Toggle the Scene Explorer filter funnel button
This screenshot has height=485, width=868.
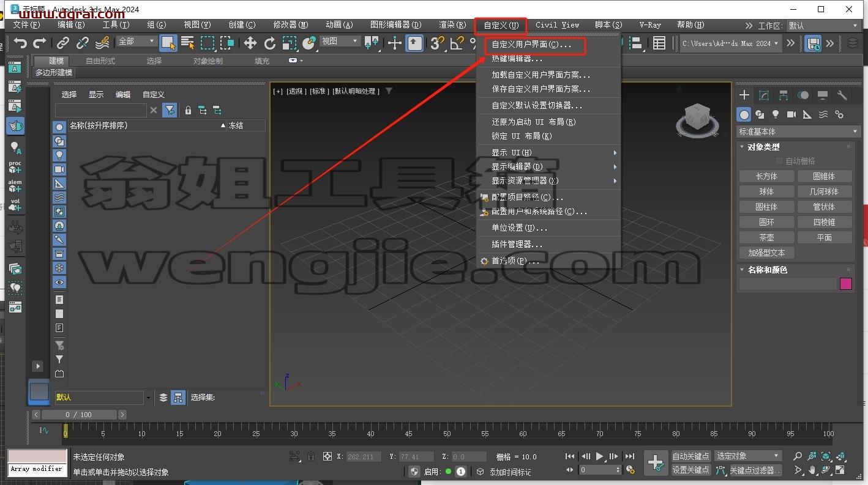[x=170, y=110]
